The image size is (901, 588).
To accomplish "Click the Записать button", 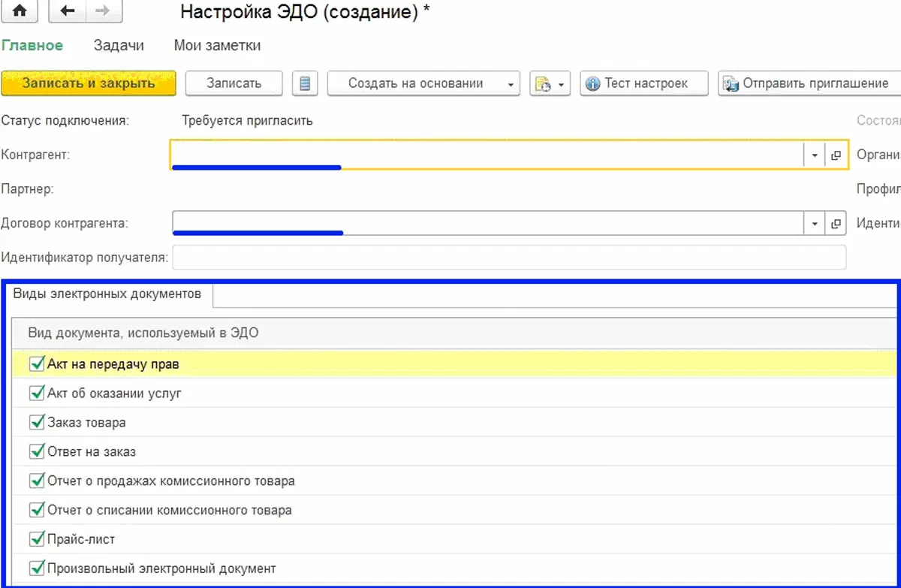I will coord(234,83).
